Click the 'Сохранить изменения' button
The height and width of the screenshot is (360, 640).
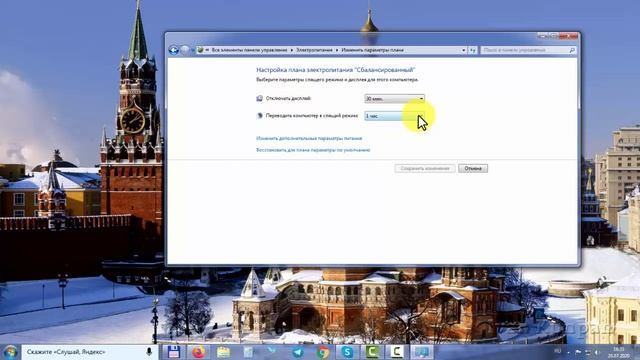tap(425, 168)
